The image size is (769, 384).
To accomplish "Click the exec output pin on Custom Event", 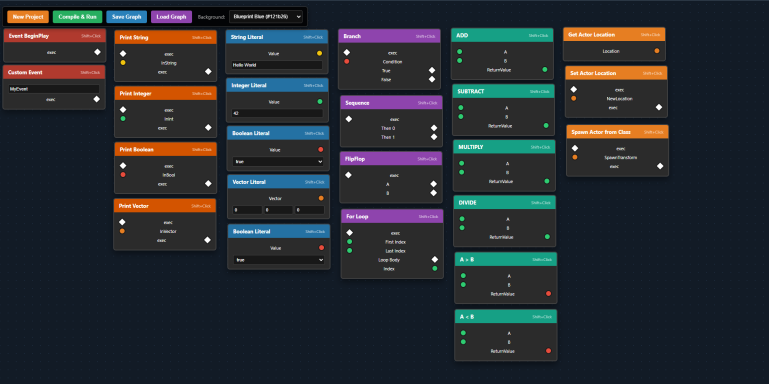I will point(97,99).
